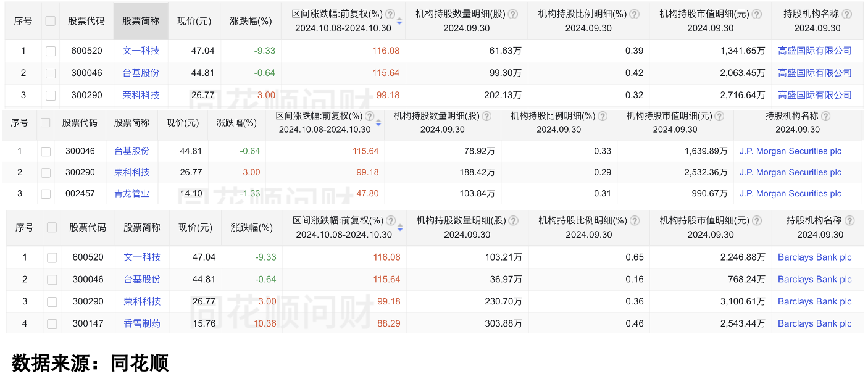Click help icon beside 机构持股数量明细 in Barclays table
The height and width of the screenshot is (384, 868).
pyautogui.click(x=514, y=220)
